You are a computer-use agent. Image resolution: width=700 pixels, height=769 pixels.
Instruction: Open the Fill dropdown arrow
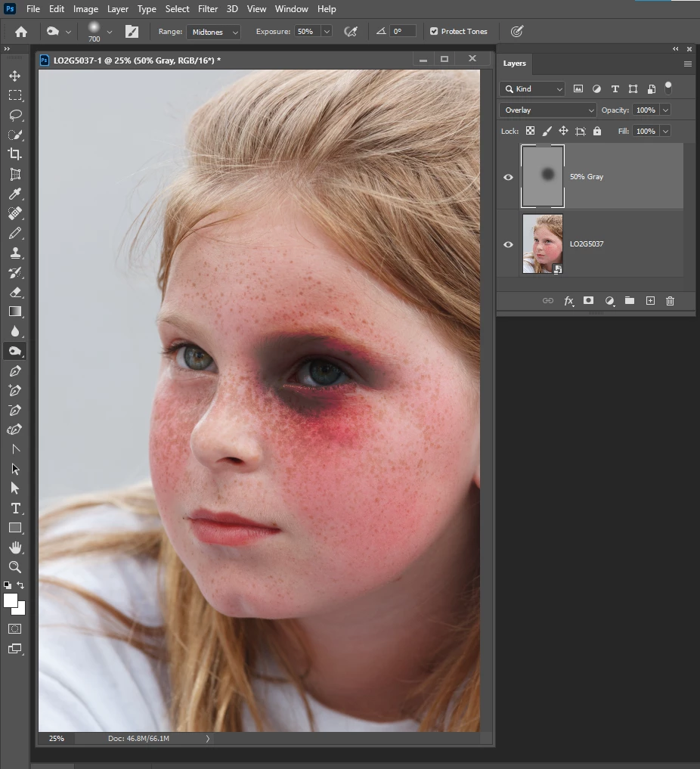[x=665, y=131]
